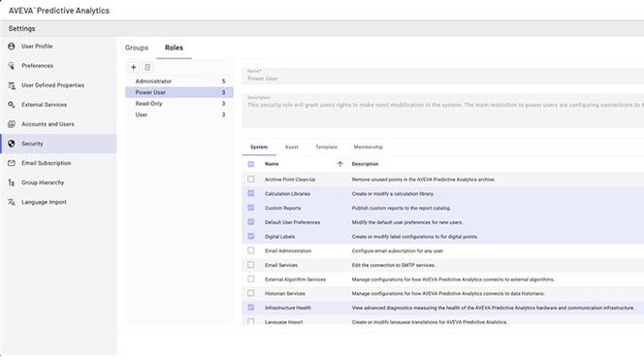Click the Historian Services row name
Screen dimensions: 644x362
[284, 294]
